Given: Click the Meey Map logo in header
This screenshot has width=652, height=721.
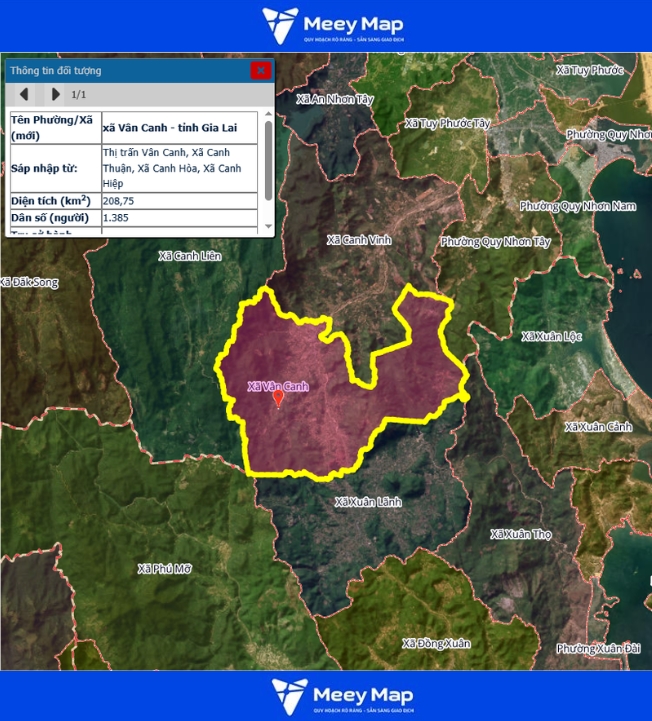Looking at the screenshot, I should coord(332,25).
